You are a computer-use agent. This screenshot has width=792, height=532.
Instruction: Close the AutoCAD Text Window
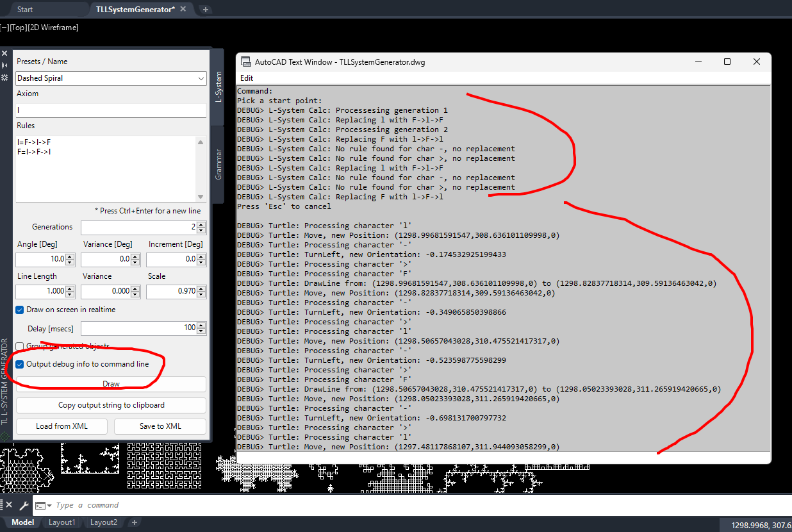click(757, 62)
